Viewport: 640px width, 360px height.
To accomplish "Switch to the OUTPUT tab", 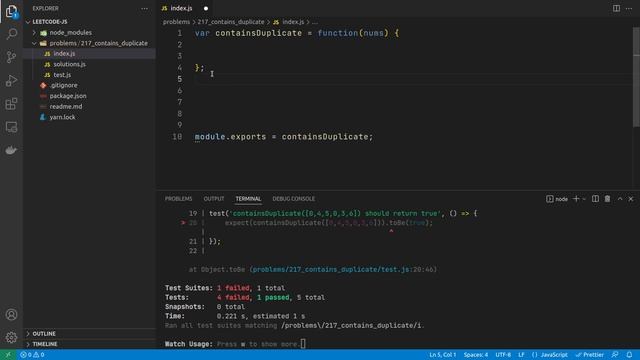I will point(214,199).
